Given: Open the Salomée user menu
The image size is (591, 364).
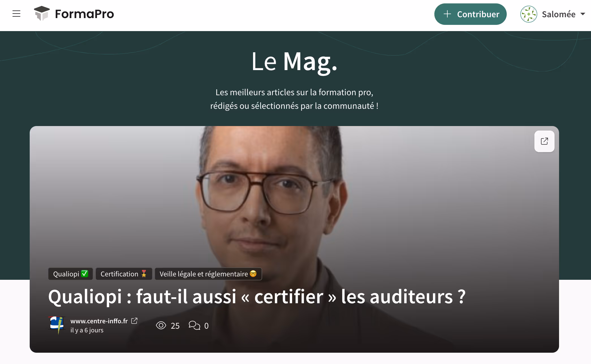Looking at the screenshot, I should click(x=553, y=14).
